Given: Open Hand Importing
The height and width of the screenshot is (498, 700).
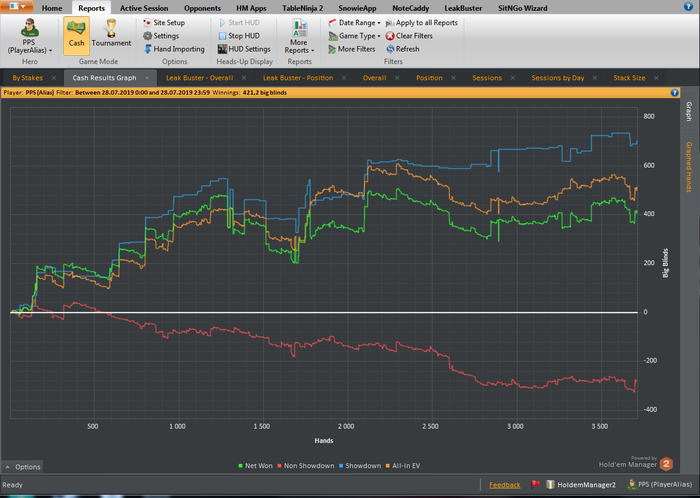Looking at the screenshot, I should click(x=174, y=49).
